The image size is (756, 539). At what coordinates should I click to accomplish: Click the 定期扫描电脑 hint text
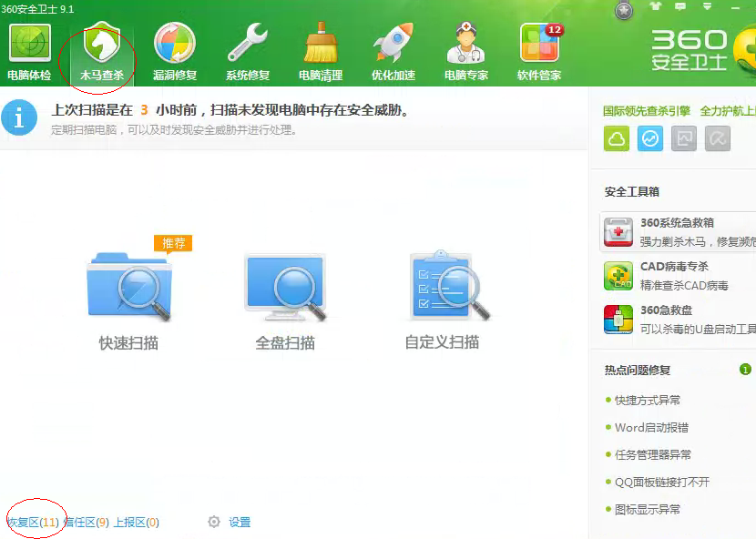174,129
